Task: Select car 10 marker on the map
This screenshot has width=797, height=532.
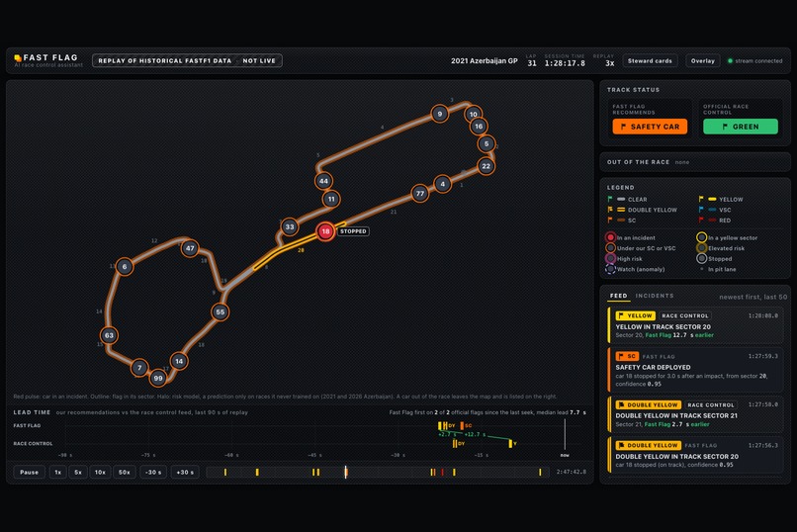Action: click(474, 115)
